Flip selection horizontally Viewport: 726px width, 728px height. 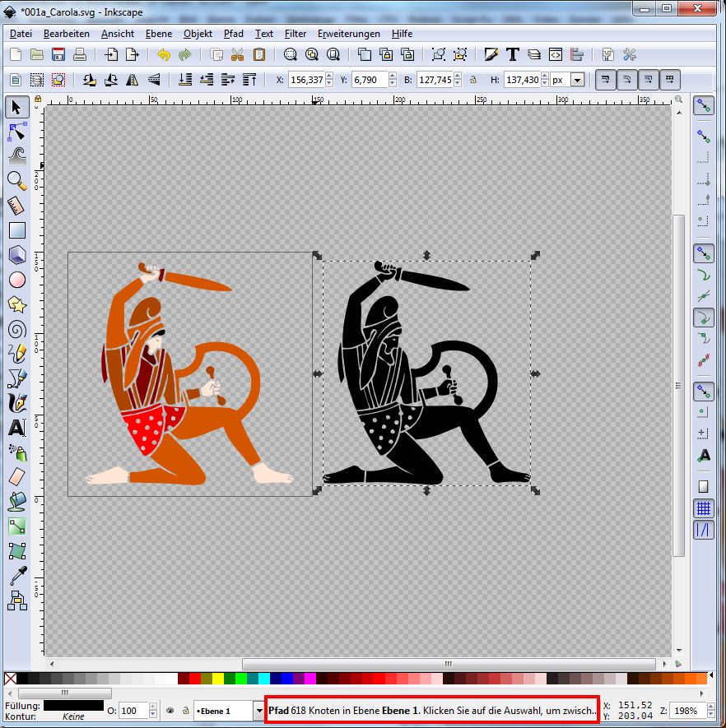(131, 80)
